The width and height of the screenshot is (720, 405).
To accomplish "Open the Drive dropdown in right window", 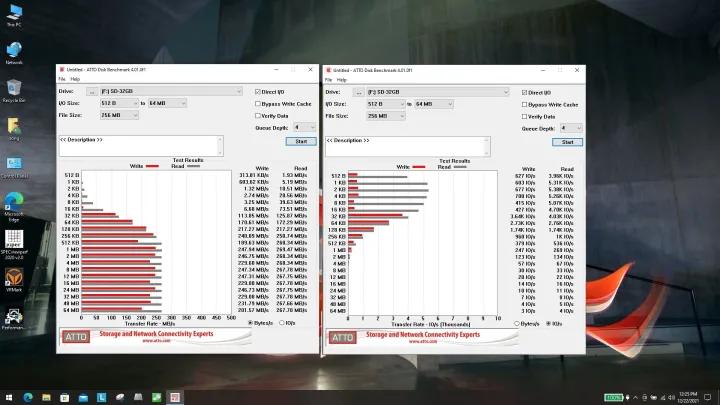I will click(x=438, y=92).
